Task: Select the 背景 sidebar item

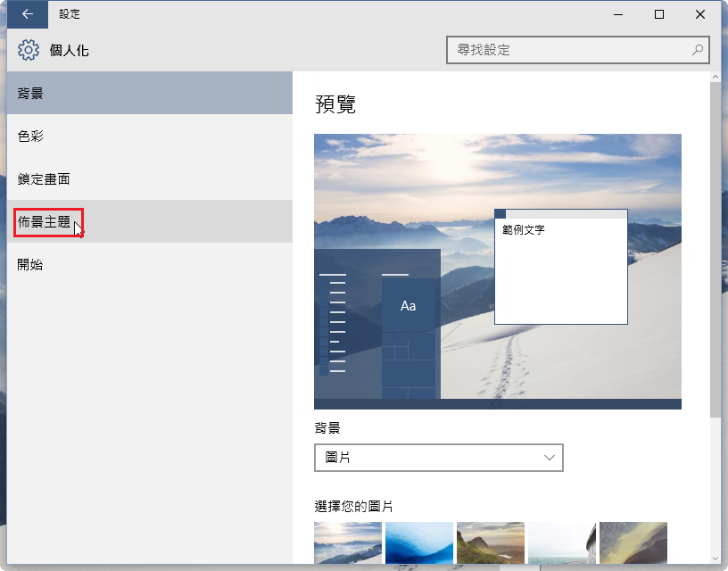Action: [150, 93]
